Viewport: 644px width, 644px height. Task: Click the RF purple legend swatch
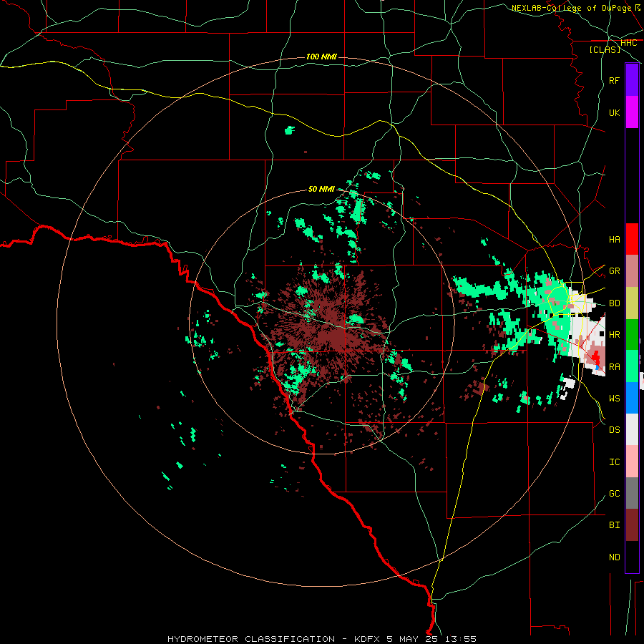pyautogui.click(x=632, y=80)
